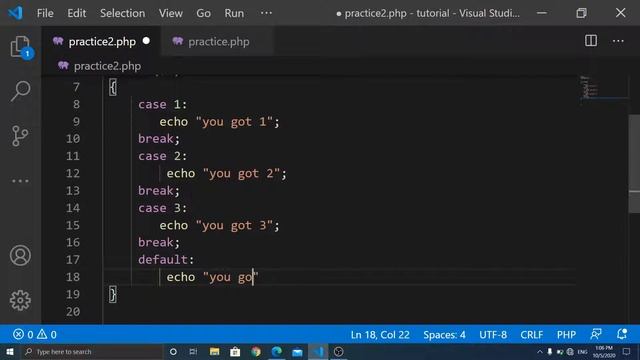Screen dimensions: 640x360
Task: Click 'echo "you got 1";' on line 9
Action: [219, 122]
